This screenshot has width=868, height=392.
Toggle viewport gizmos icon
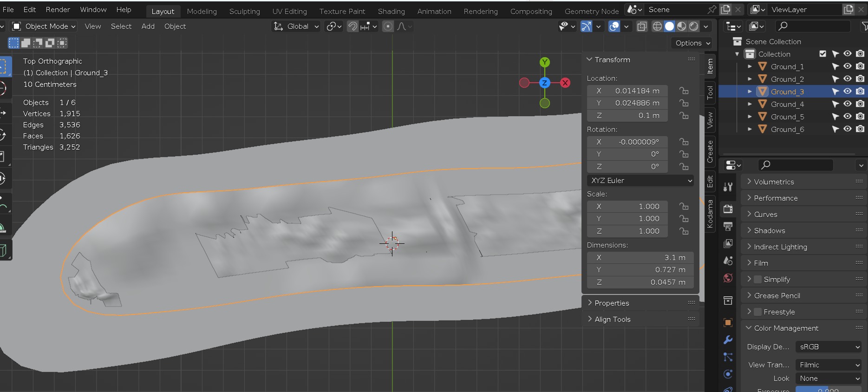586,26
